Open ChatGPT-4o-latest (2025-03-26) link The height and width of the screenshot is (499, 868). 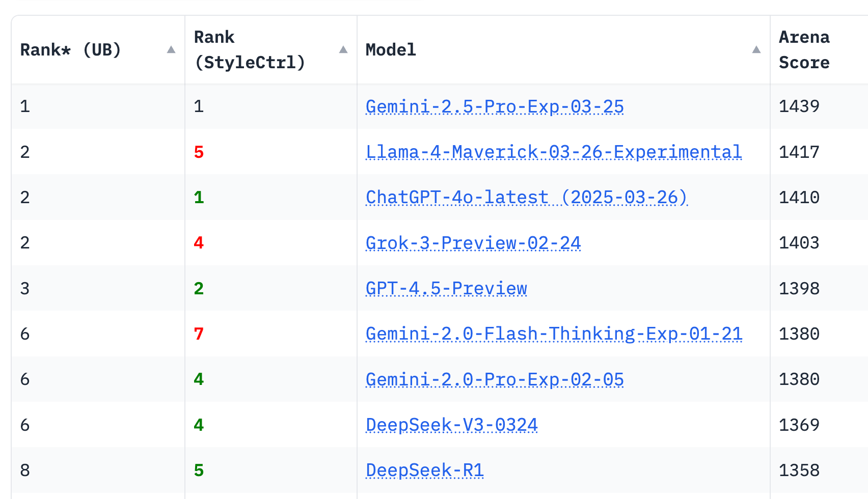(x=527, y=197)
